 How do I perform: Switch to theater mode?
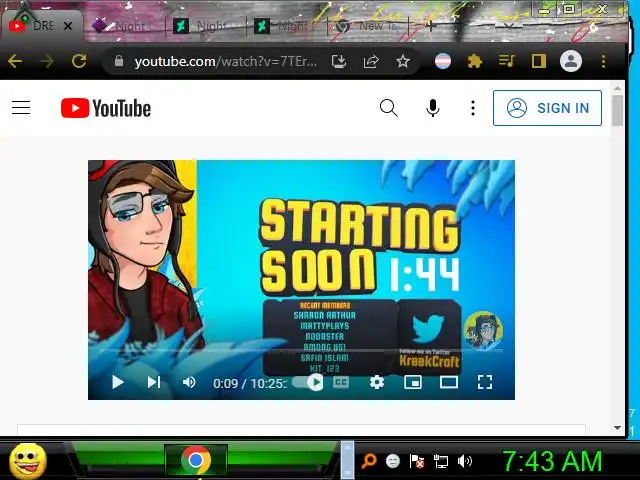pos(449,382)
